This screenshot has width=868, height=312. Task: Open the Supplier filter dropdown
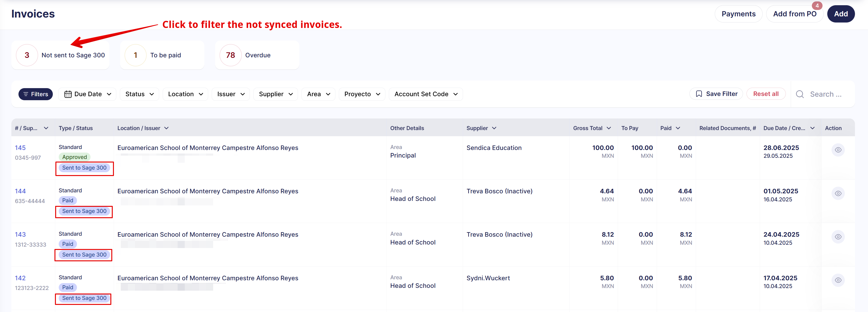pyautogui.click(x=276, y=94)
